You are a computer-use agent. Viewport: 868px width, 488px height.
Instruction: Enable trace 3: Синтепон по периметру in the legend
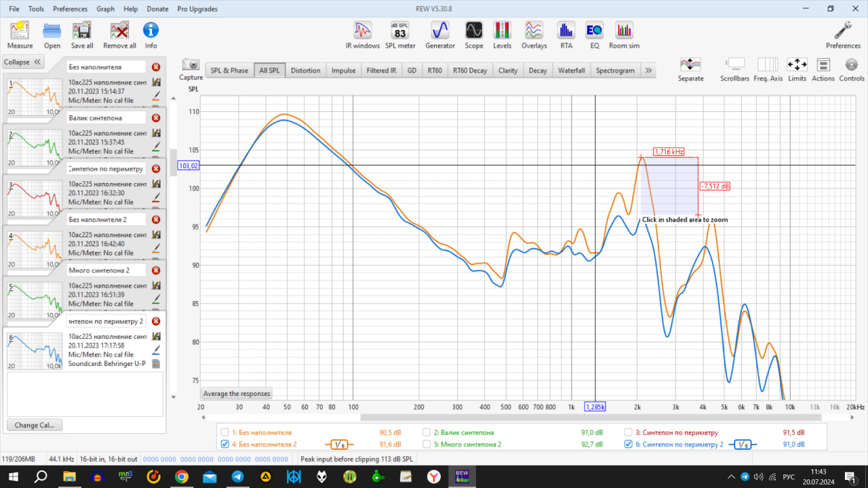[628, 432]
